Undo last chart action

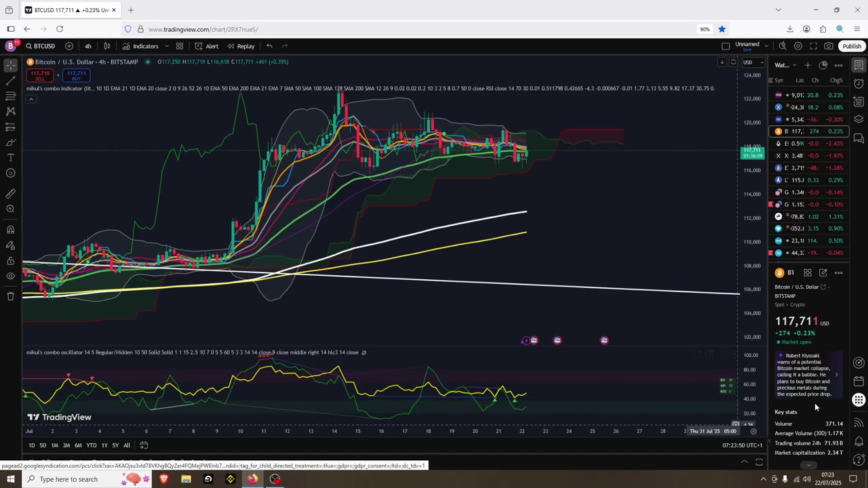pos(269,46)
